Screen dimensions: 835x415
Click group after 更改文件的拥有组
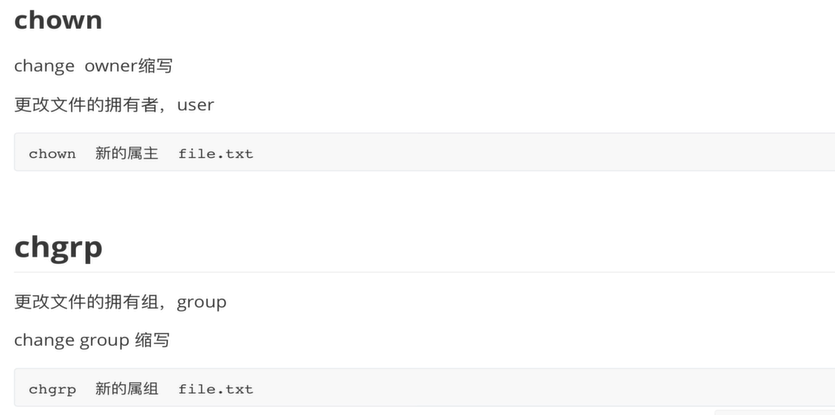tap(201, 303)
